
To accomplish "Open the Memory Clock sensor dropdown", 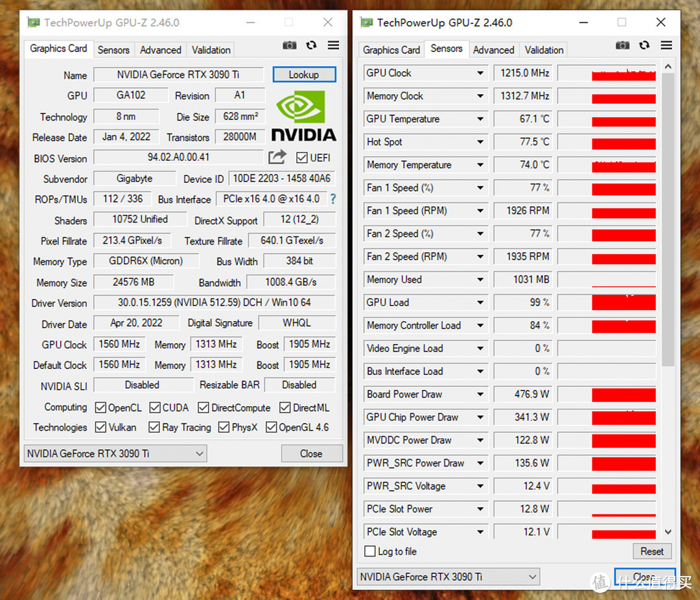I will 480,95.
